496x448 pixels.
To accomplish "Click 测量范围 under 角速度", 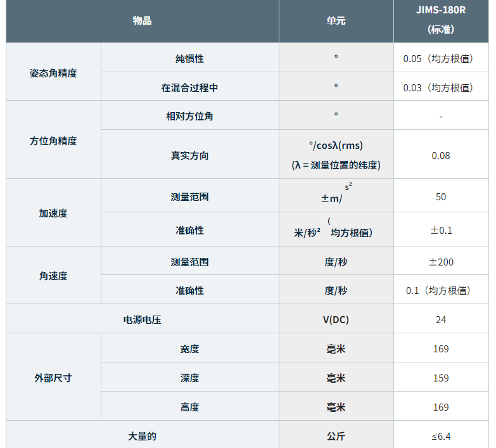I will [190, 260].
